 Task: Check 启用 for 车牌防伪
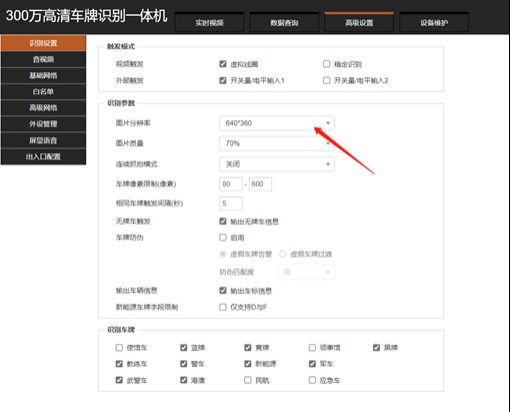point(223,237)
